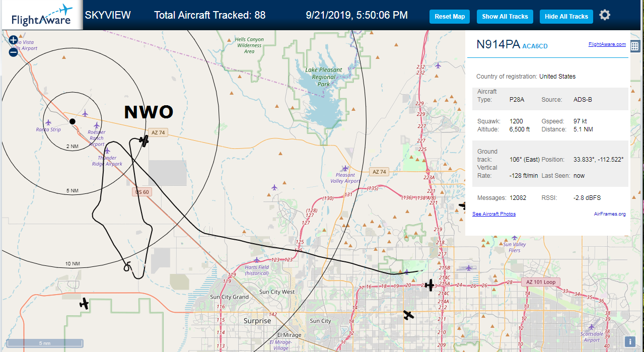
Task: Click the Reset Map button
Action: pos(450,17)
